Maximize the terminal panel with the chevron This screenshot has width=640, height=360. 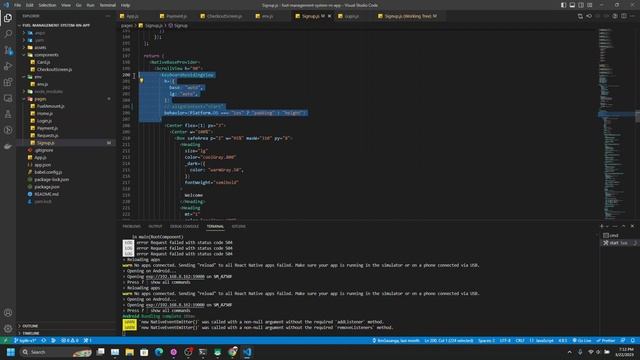coord(624,226)
